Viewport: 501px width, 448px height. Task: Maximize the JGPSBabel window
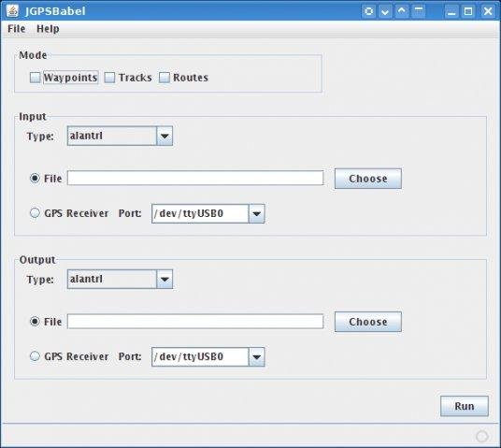(x=468, y=11)
